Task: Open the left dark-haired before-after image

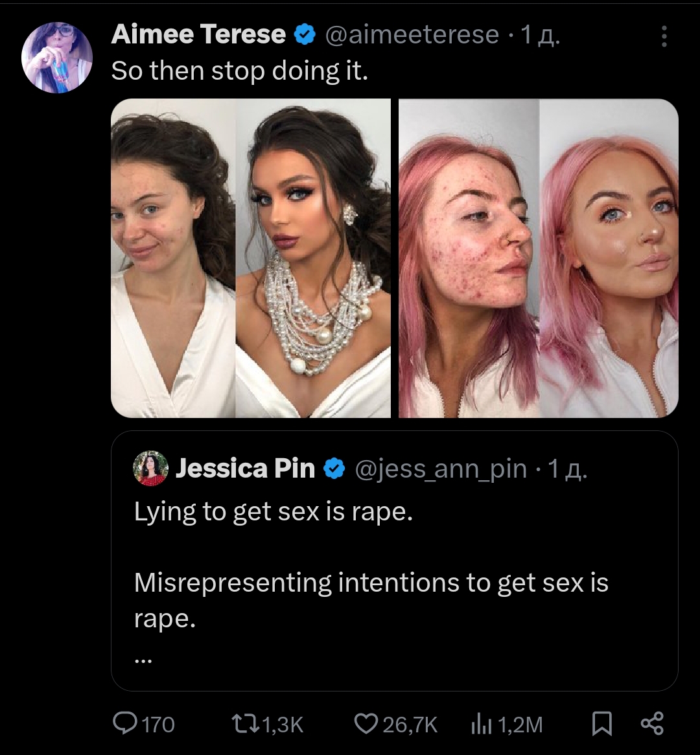Action: [x=251, y=258]
